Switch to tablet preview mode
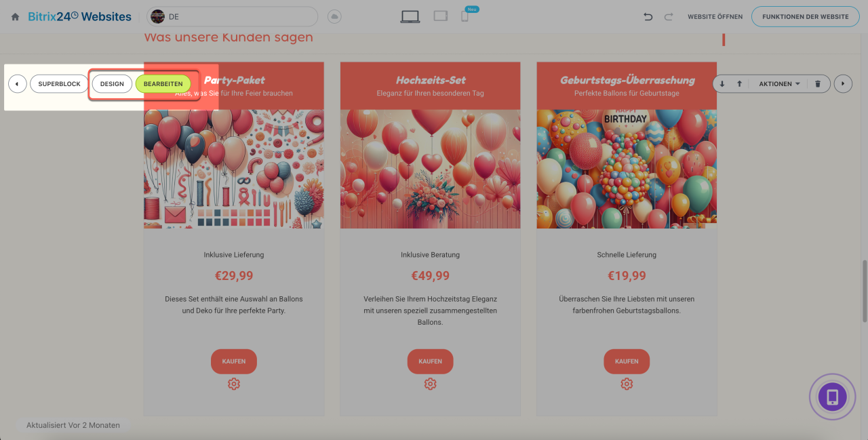 (x=441, y=16)
